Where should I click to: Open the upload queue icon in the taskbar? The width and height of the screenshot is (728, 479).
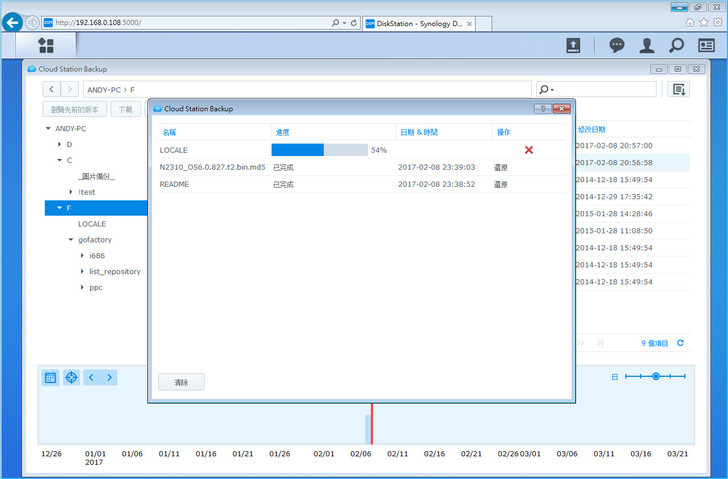(573, 45)
